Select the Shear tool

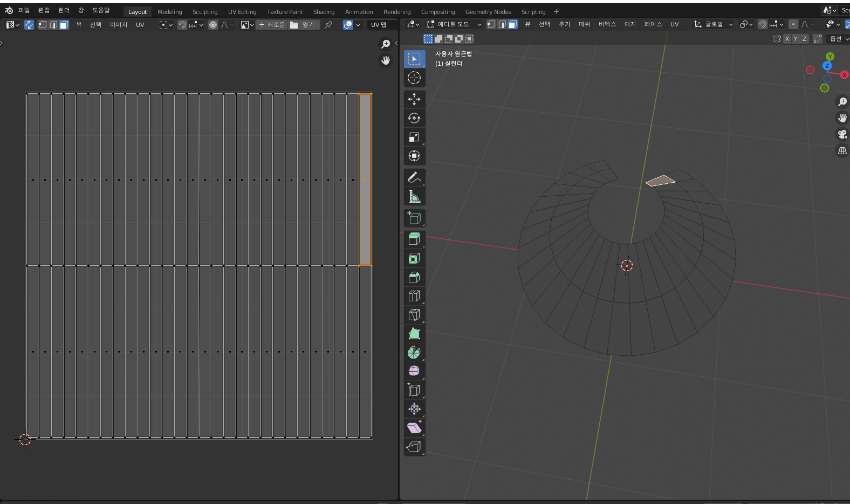click(x=414, y=427)
